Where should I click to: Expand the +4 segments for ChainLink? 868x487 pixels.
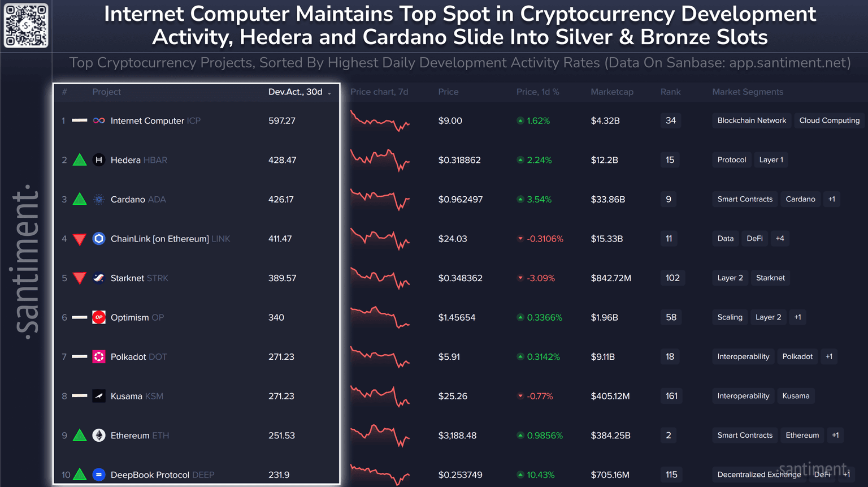pos(780,239)
